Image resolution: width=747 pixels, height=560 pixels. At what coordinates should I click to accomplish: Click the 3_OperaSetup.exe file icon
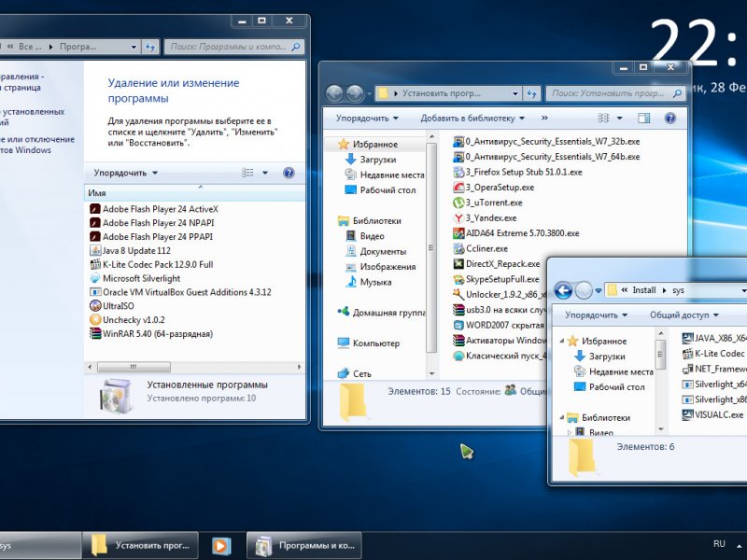click(x=458, y=188)
